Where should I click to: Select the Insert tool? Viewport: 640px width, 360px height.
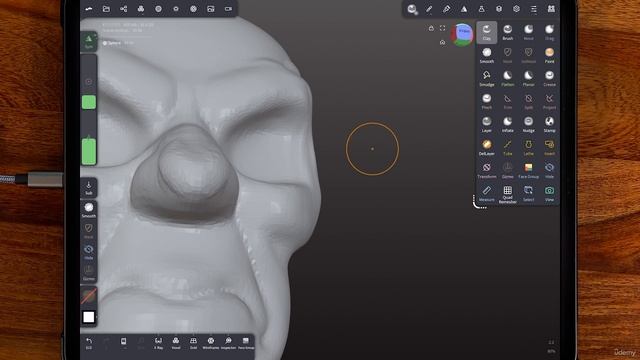549,147
